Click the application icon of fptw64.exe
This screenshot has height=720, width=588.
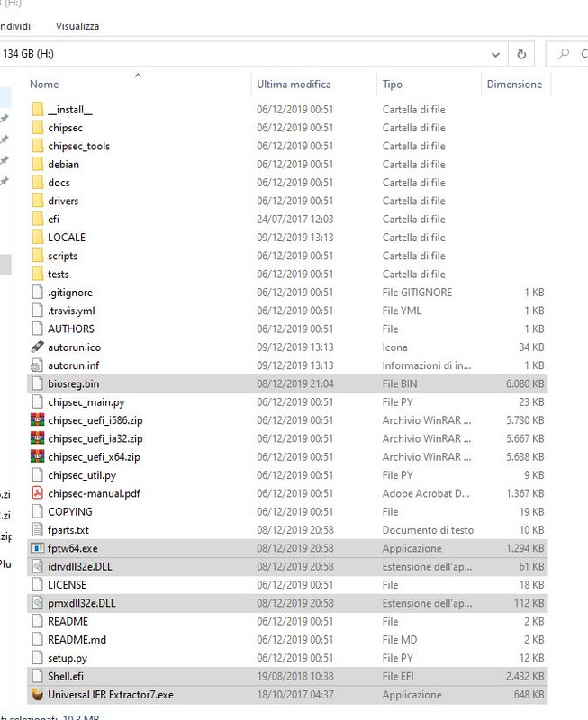click(37, 548)
